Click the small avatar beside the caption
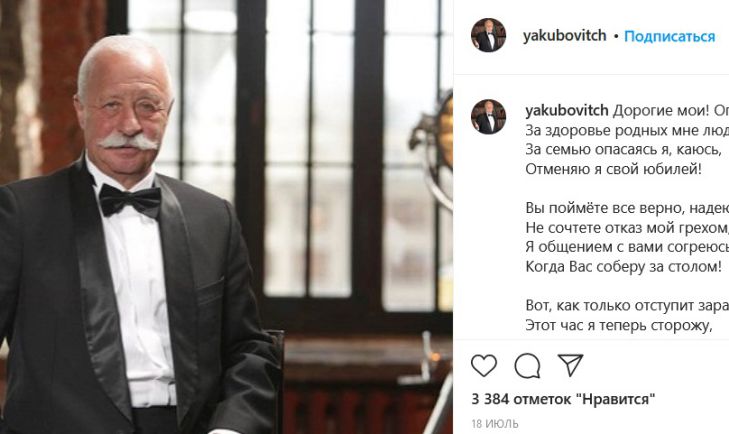This screenshot has width=729, height=434. click(488, 117)
